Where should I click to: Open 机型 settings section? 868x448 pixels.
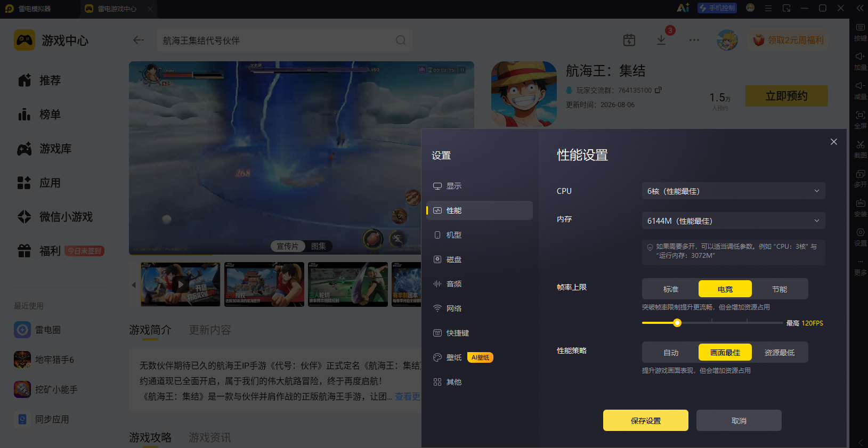coord(480,235)
